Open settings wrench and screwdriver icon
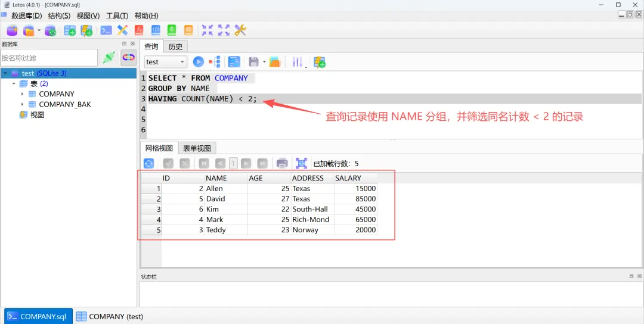 click(240, 30)
